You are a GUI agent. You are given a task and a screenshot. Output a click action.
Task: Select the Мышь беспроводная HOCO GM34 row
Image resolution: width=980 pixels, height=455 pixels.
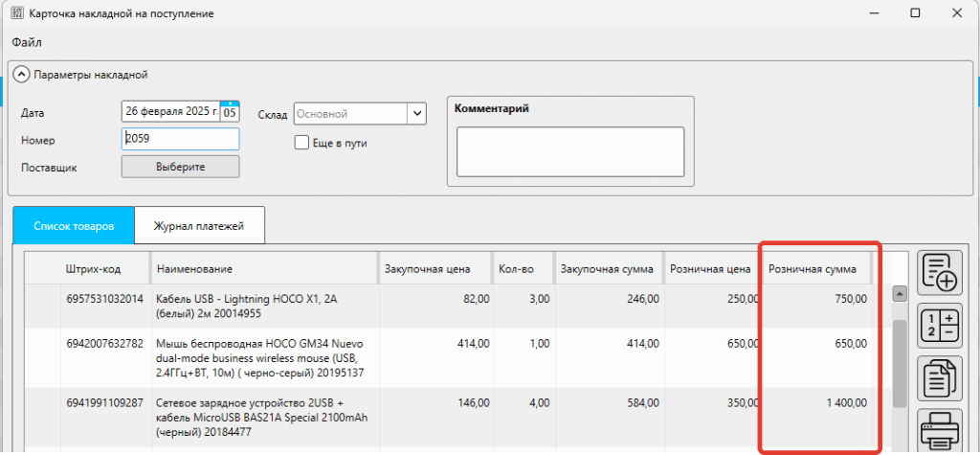click(x=263, y=356)
